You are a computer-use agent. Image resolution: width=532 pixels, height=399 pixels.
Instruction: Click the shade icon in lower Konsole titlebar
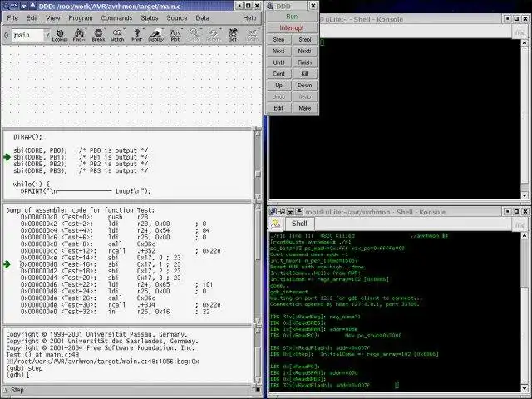tap(290, 212)
